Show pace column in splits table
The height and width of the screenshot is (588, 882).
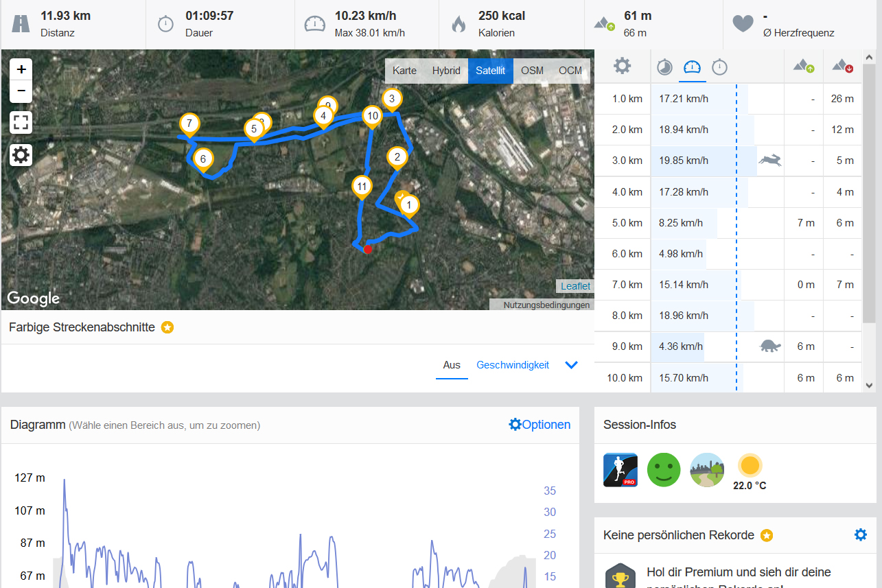(x=664, y=67)
